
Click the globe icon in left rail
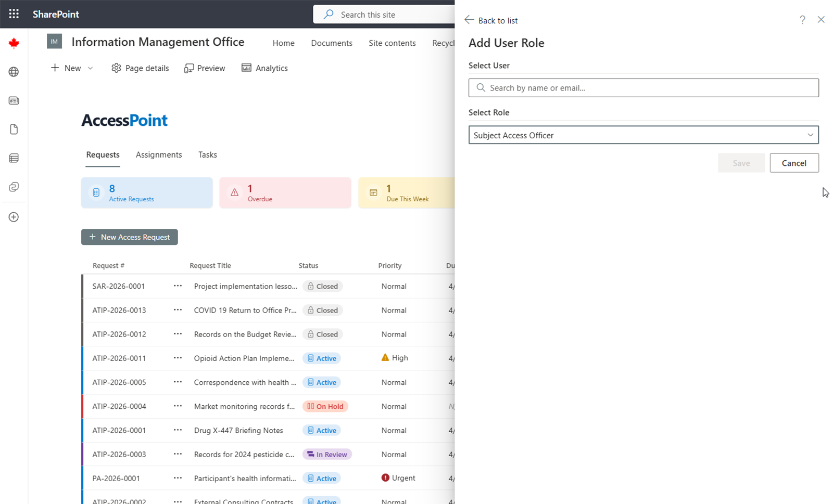pos(14,72)
